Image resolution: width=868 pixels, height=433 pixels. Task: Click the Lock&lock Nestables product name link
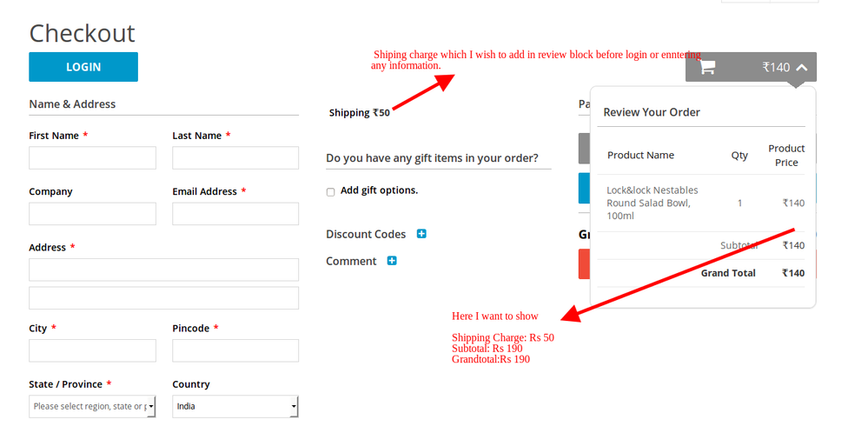click(x=652, y=203)
